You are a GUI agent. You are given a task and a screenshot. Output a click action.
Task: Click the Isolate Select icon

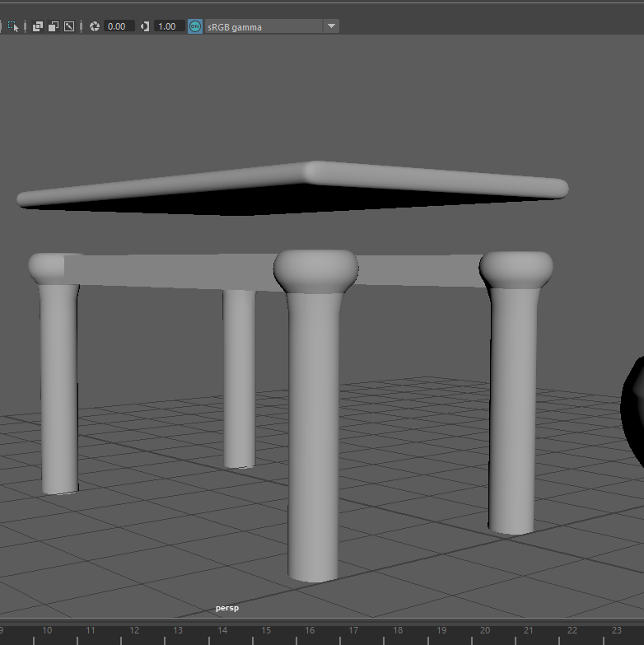coord(13,26)
